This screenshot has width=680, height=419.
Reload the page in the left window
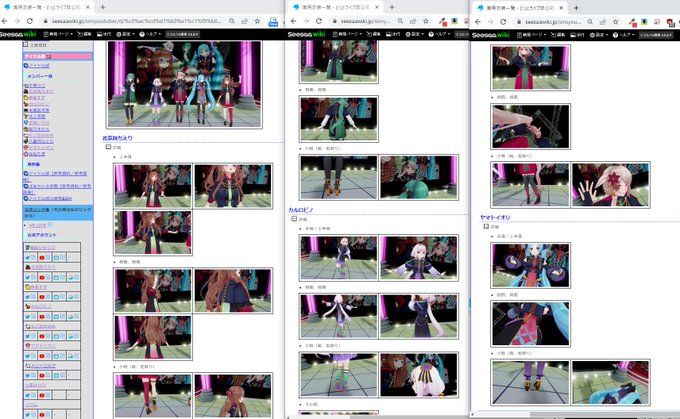click(x=29, y=21)
